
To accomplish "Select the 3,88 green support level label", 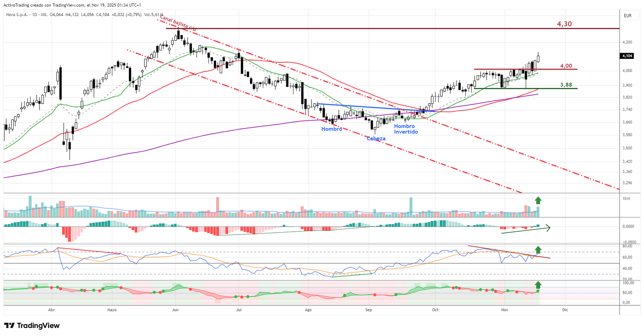I will pyautogui.click(x=566, y=85).
